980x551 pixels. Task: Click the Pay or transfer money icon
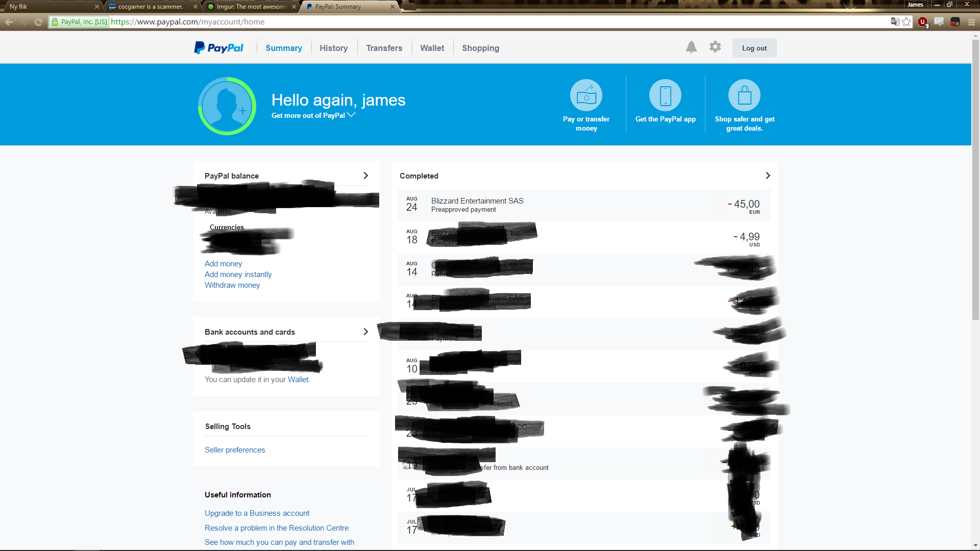pyautogui.click(x=586, y=95)
